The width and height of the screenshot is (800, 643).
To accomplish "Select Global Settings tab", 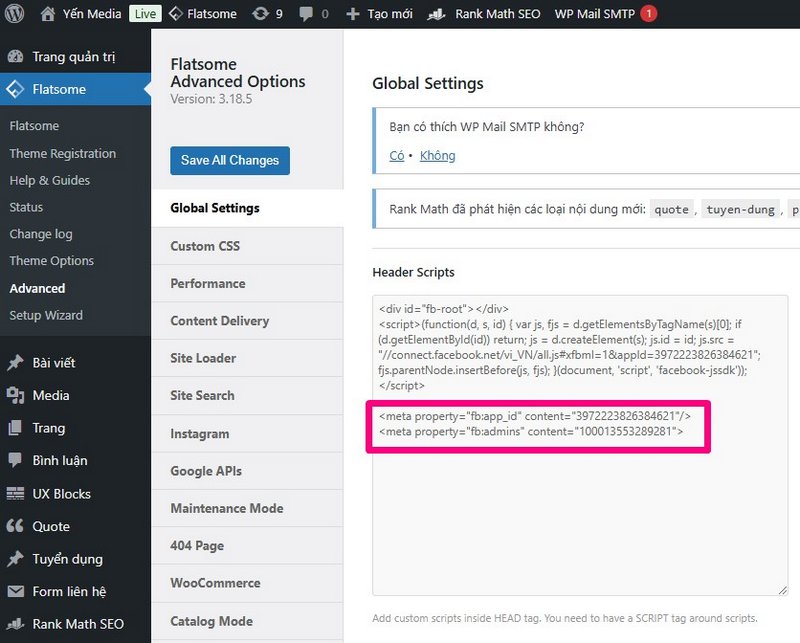I will [x=247, y=208].
